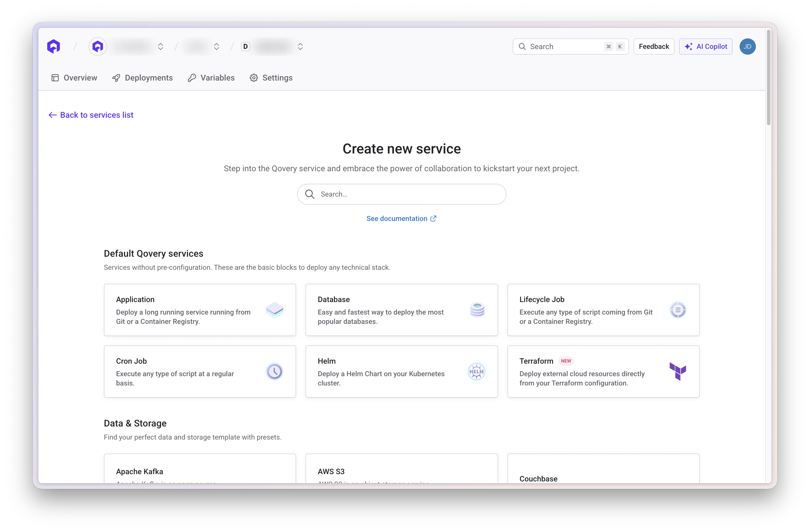
Task: Click the 'Default Qovery services' heading
Action: tap(154, 253)
